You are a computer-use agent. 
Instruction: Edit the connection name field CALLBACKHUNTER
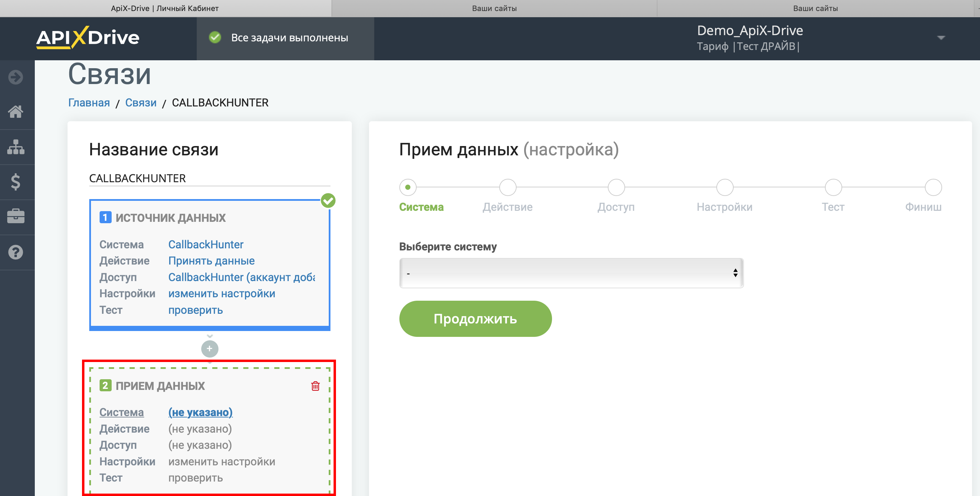point(210,178)
